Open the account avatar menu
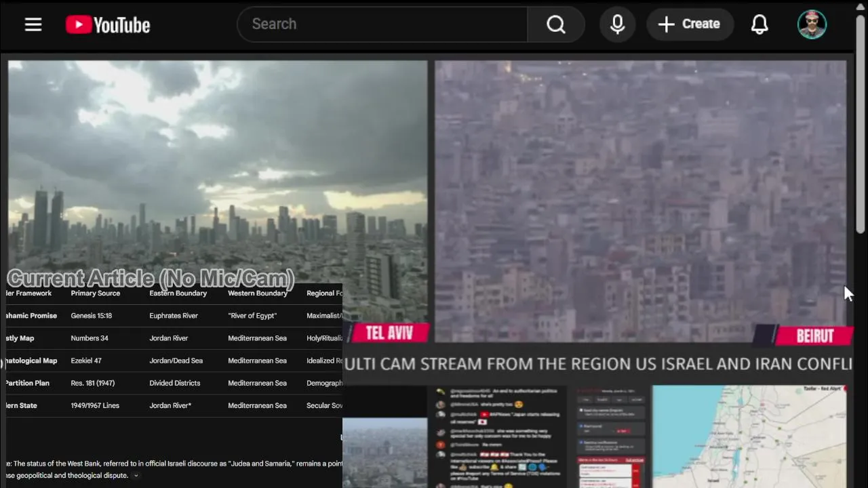The width and height of the screenshot is (868, 488). 812,24
